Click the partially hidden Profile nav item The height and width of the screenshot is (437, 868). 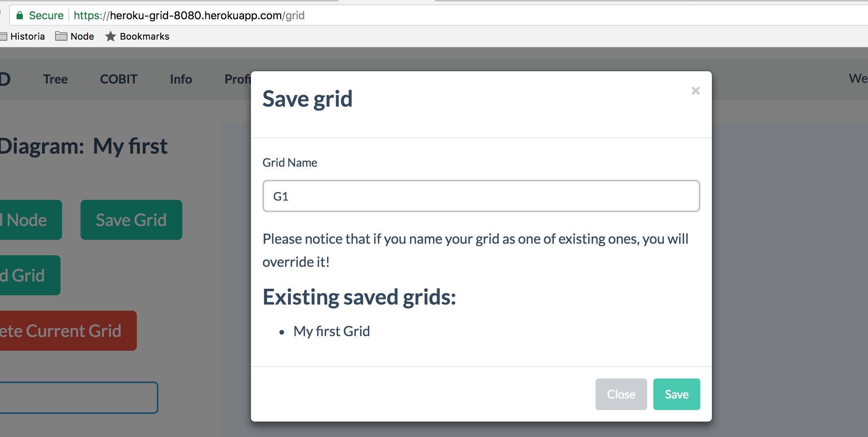[237, 79]
